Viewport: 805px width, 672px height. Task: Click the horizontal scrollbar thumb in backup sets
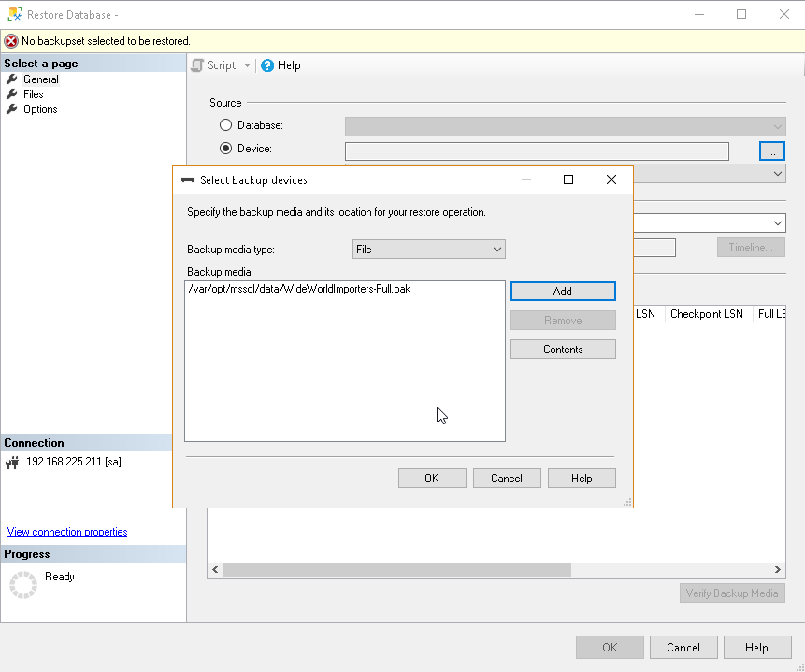[396, 569]
